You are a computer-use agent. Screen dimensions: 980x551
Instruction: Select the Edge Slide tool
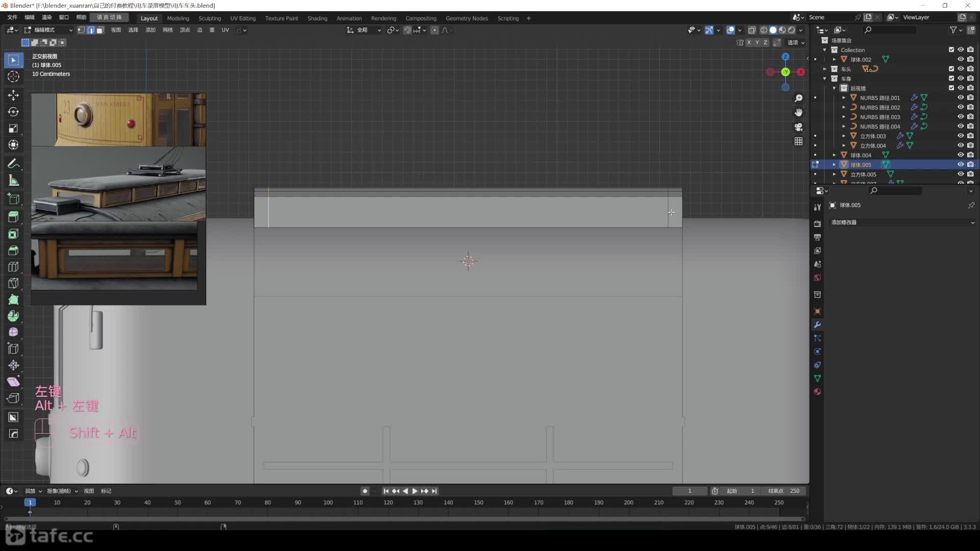point(14,349)
